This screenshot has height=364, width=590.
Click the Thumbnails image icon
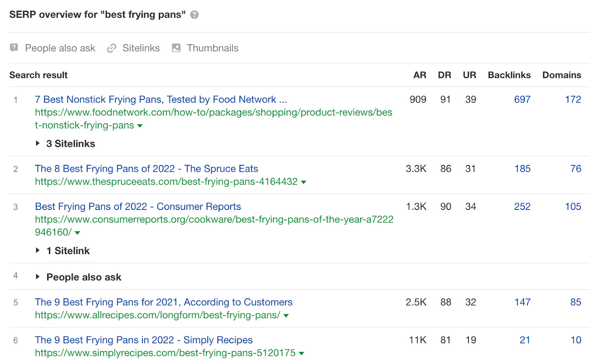tap(176, 48)
